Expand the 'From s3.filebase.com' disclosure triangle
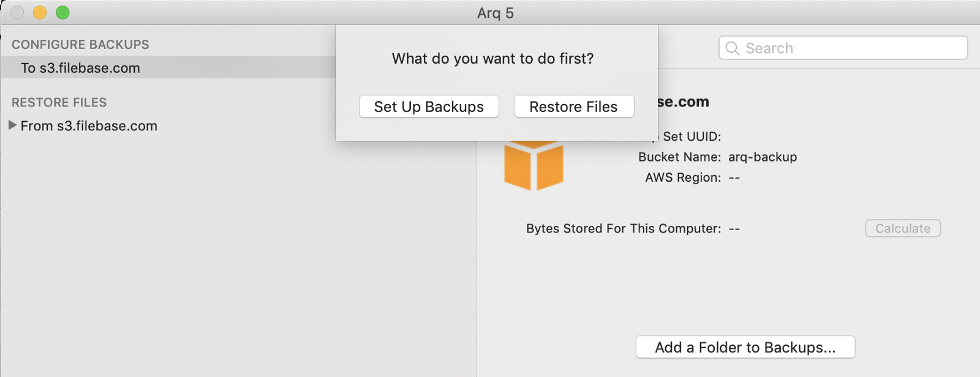 12,125
